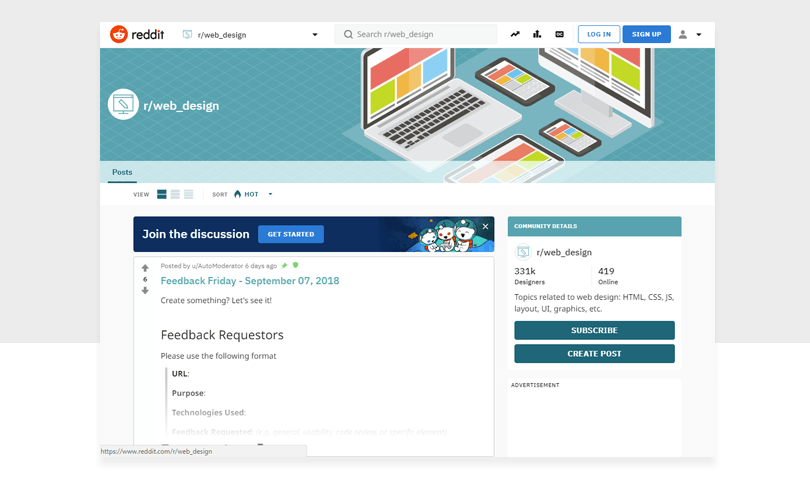This screenshot has width=810, height=481.
Task: Upvote the Feedback Friday post
Action: 145,268
